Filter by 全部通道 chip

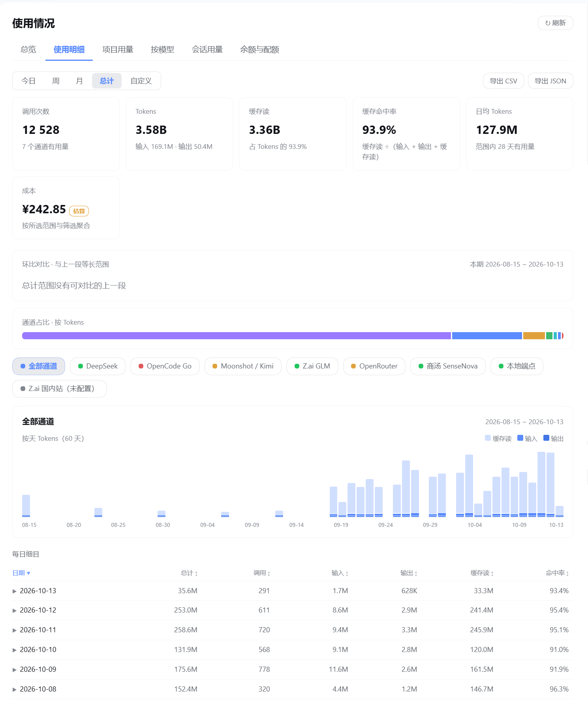(x=39, y=366)
